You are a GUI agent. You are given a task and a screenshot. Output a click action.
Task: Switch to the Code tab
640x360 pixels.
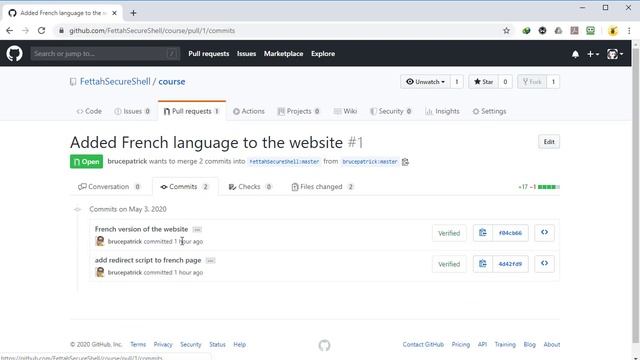click(x=89, y=111)
